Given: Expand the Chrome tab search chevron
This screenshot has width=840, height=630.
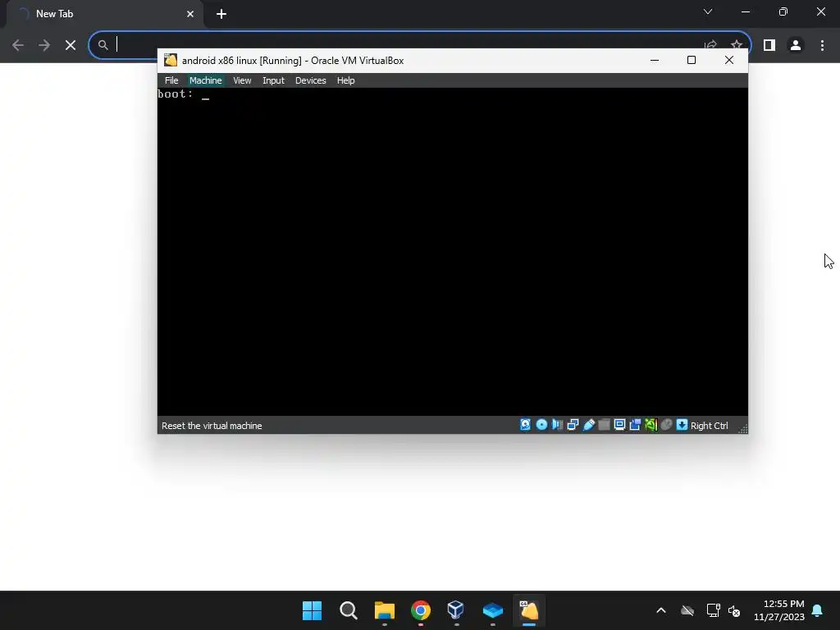Looking at the screenshot, I should click(x=708, y=11).
